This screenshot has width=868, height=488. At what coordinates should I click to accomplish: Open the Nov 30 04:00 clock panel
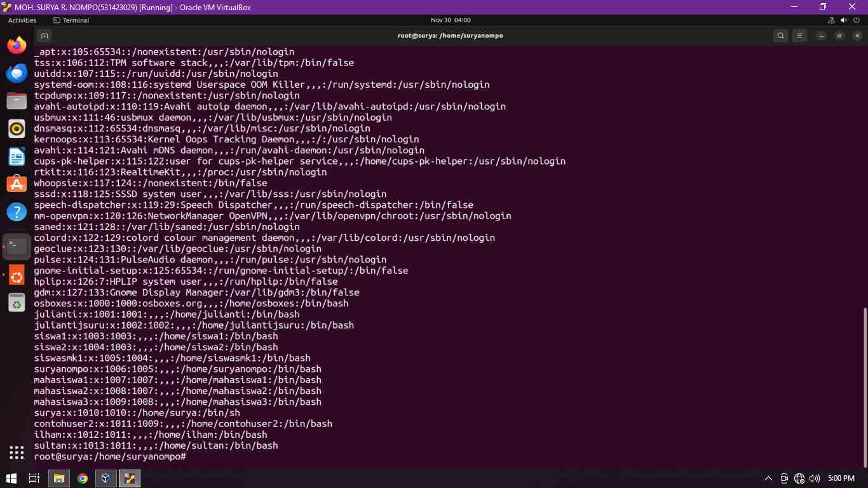coord(451,20)
